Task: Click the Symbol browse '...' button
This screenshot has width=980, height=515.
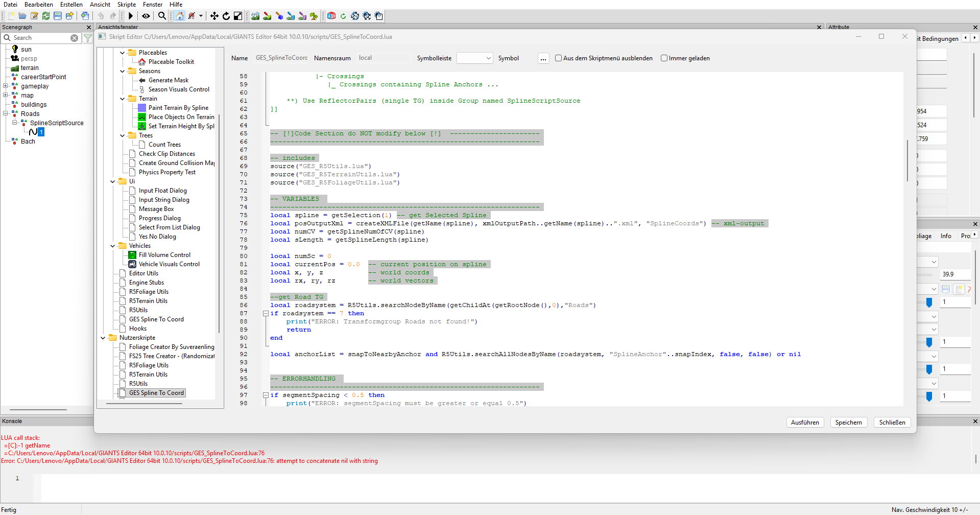Action: pos(543,58)
